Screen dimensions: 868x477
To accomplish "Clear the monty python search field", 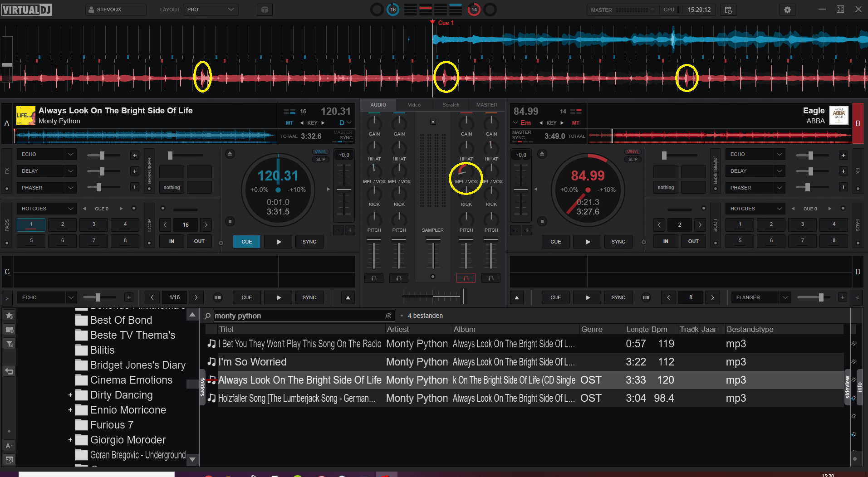I will point(388,316).
